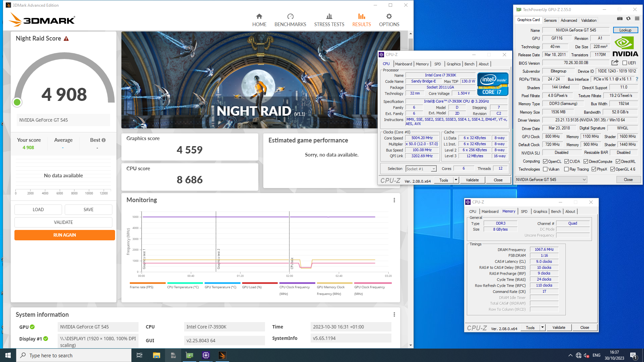644x362 pixels.
Task: Click the Night Raid score warning icon
Action: point(66,39)
